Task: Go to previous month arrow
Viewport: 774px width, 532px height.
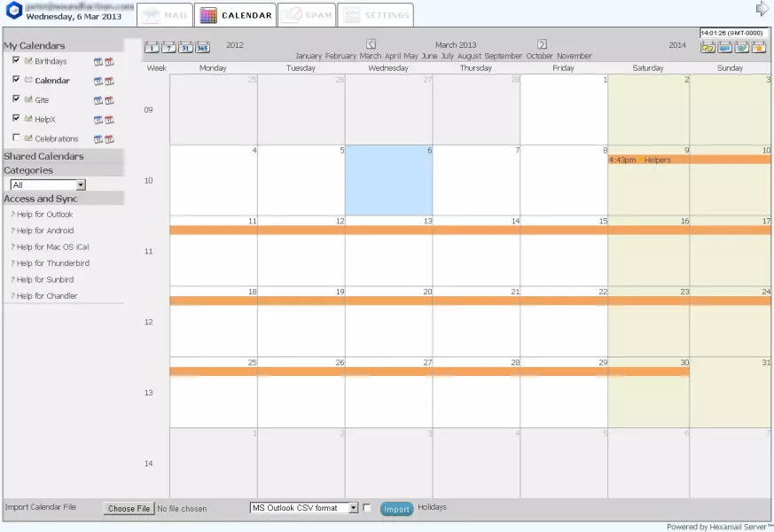Action: tap(371, 44)
